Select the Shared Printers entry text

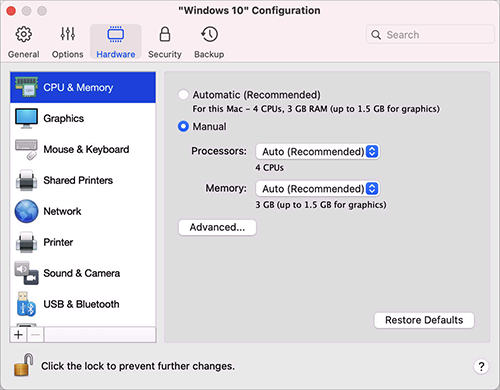point(78,180)
